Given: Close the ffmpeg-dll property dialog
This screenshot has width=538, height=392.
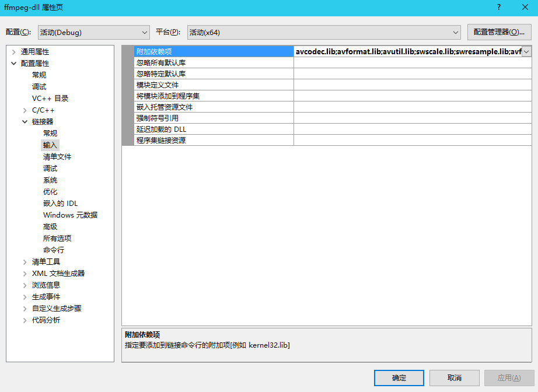Looking at the screenshot, I should coord(525,8).
